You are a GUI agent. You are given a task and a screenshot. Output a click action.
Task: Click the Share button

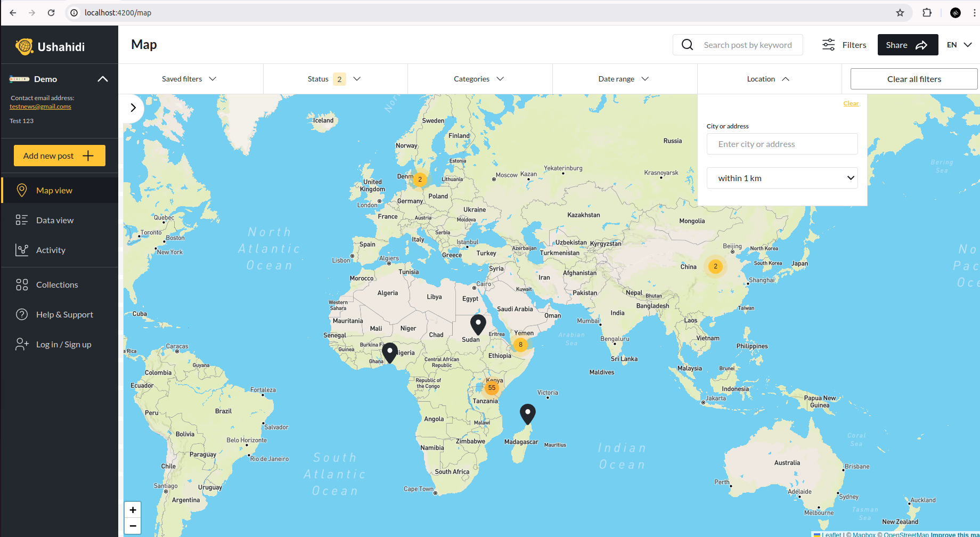pos(908,45)
